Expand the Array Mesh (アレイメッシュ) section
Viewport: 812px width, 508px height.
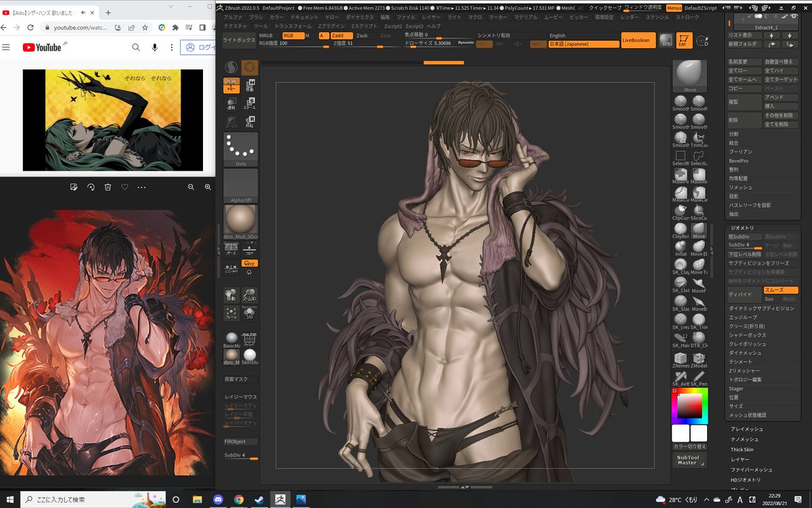[746, 429]
